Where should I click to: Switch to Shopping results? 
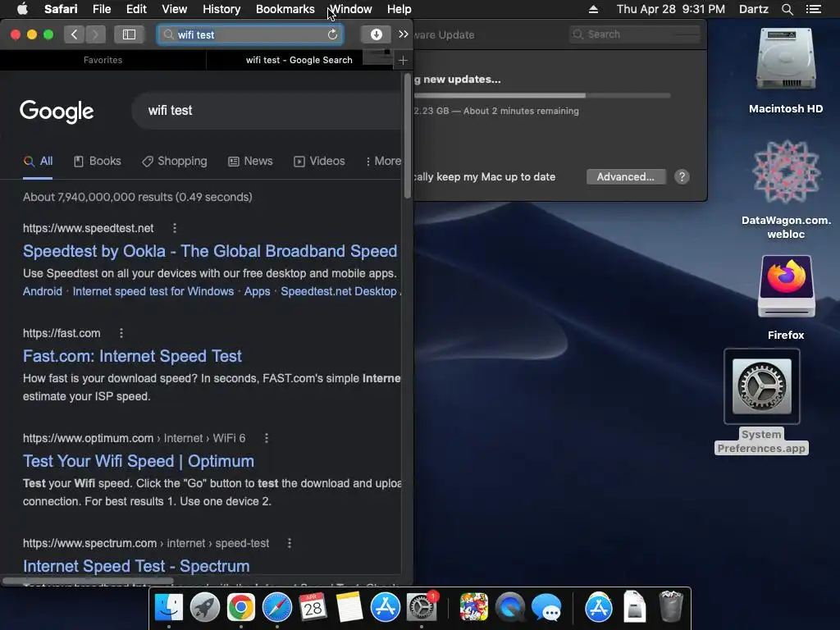tap(175, 162)
